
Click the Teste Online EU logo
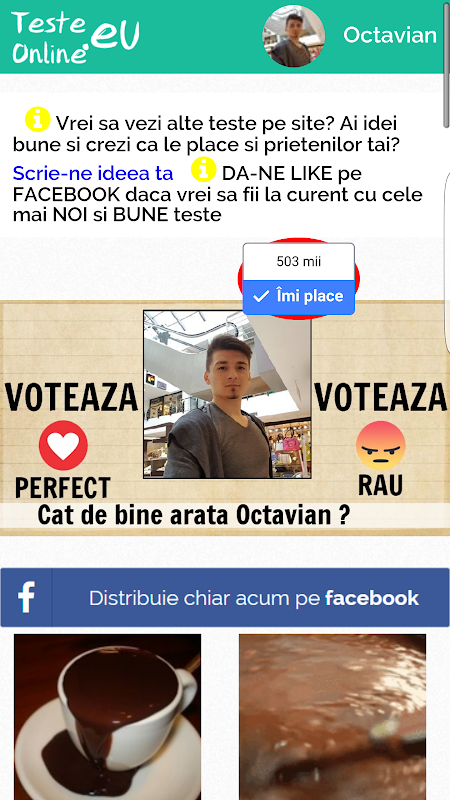(76, 37)
